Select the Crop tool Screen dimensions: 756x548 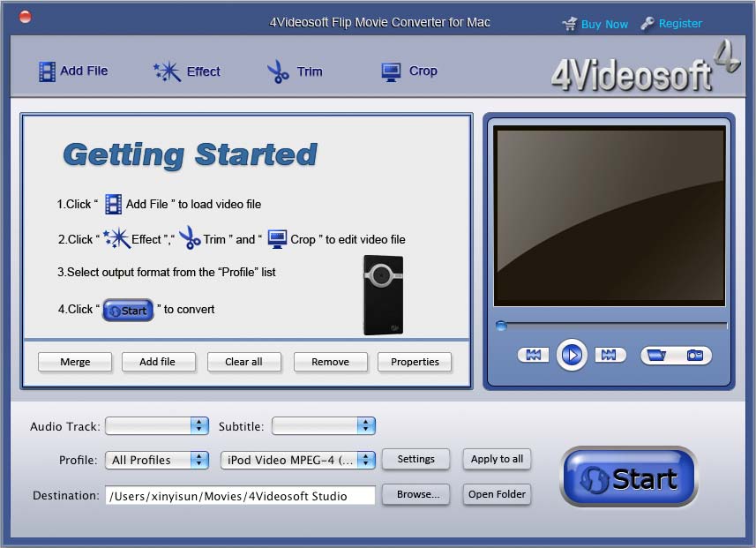pyautogui.click(x=408, y=71)
